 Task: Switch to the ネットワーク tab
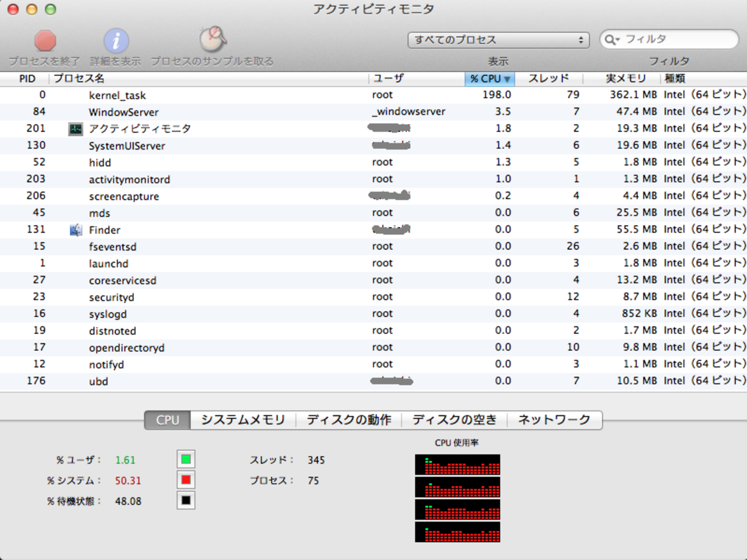(554, 420)
